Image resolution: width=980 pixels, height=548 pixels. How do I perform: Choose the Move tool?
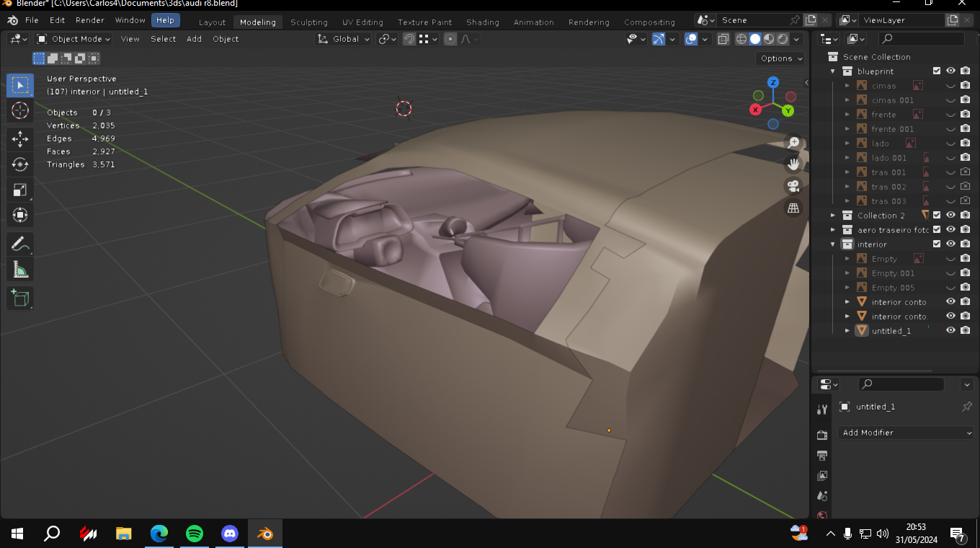click(x=20, y=138)
